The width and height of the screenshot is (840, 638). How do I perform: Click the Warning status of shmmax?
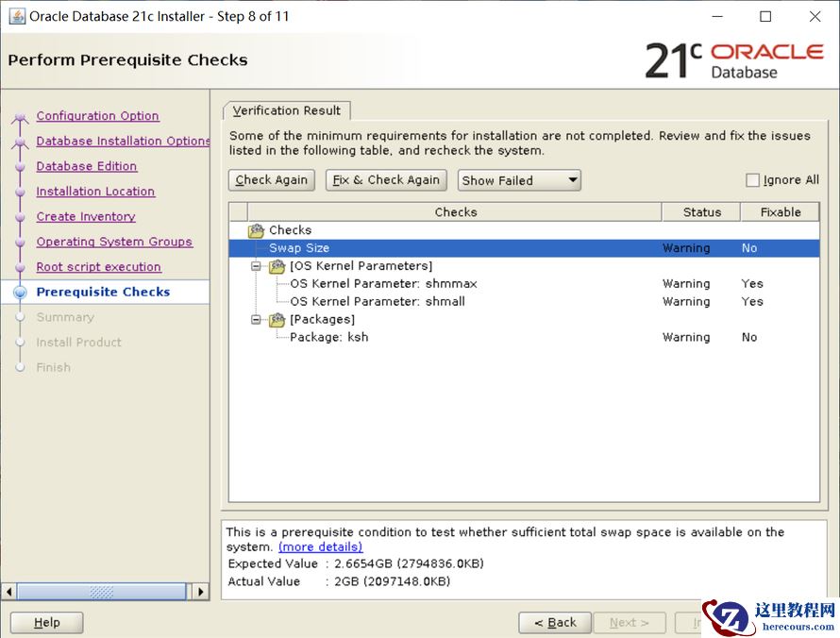[686, 284]
